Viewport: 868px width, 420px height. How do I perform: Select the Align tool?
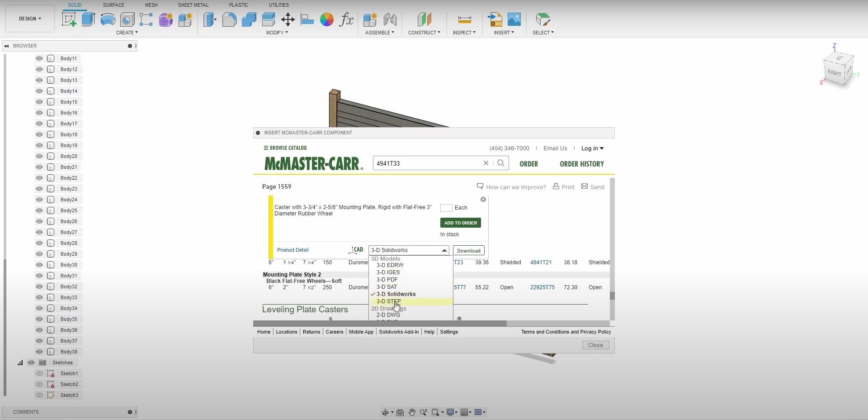(x=307, y=19)
